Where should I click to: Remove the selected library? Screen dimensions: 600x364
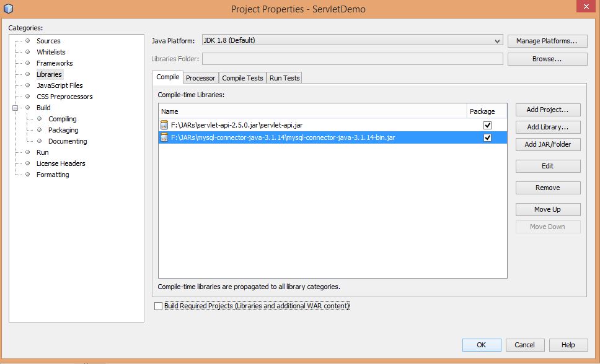[x=548, y=188]
